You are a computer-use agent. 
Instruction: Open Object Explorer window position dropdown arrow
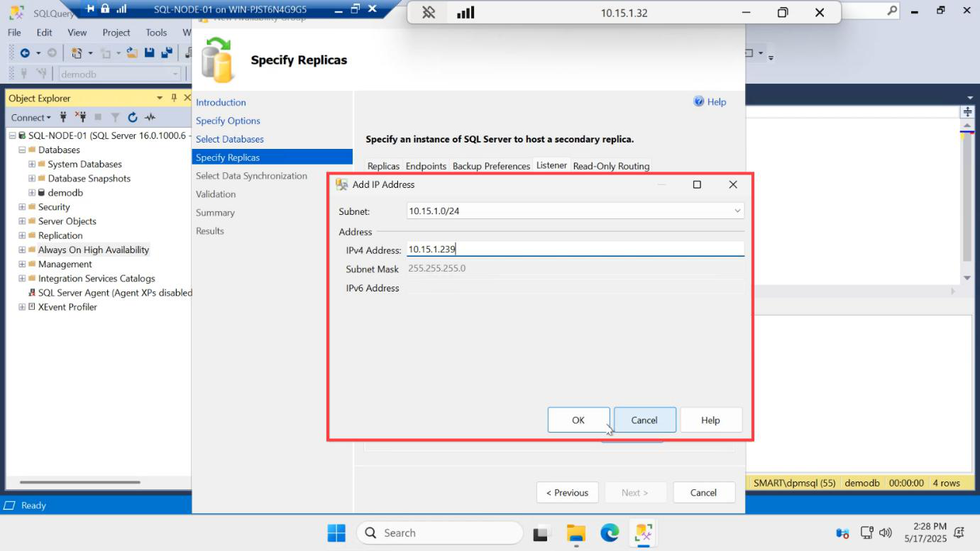(x=160, y=98)
